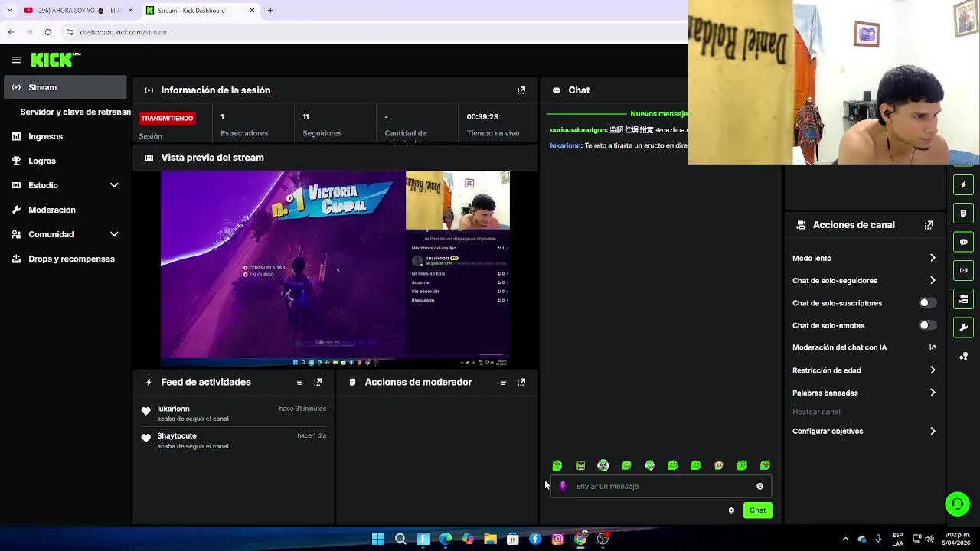Click the green Chat send button
980x551 pixels.
(x=757, y=510)
